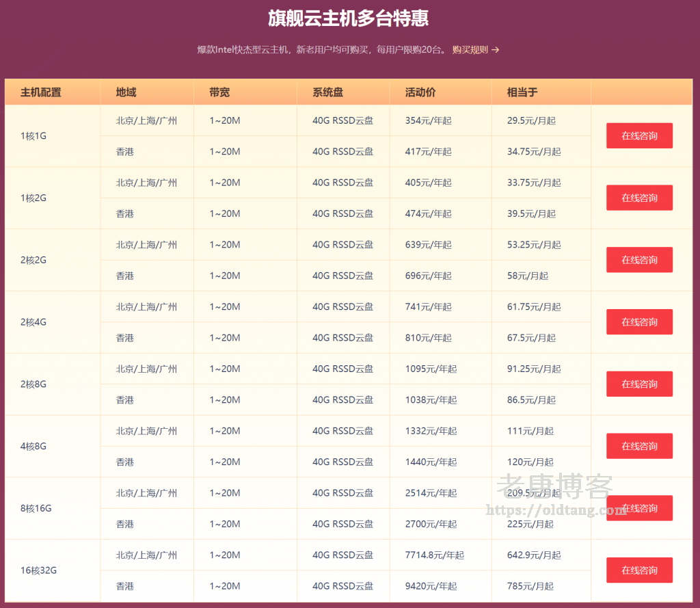
Task: Click the 带宽 column header
Action: click(219, 92)
